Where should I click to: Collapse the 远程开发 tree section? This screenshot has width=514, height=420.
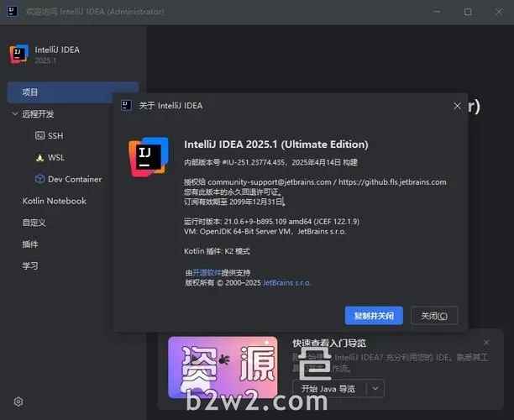click(x=14, y=113)
